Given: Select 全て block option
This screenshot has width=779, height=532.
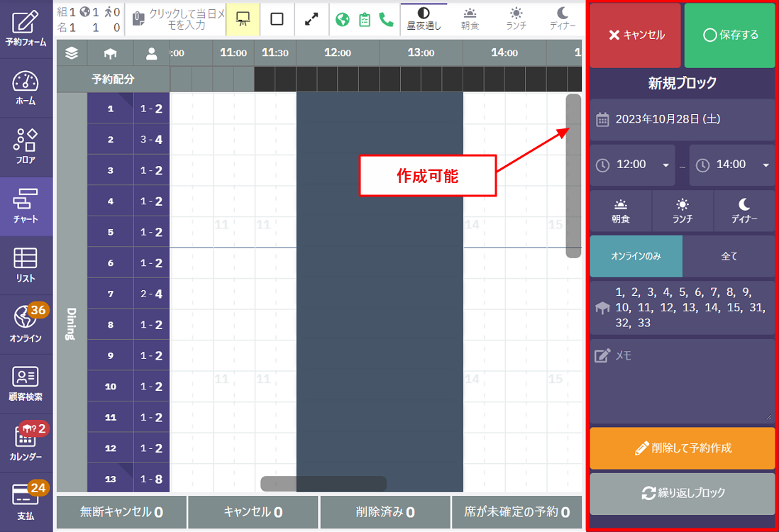Looking at the screenshot, I should (x=729, y=256).
